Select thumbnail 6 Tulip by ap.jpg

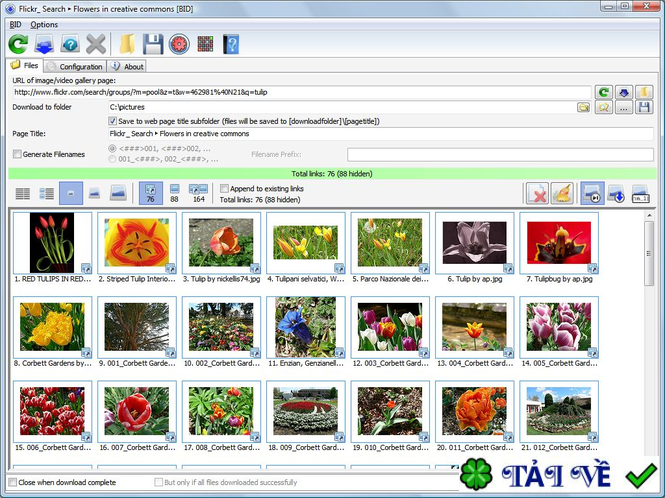pos(475,243)
